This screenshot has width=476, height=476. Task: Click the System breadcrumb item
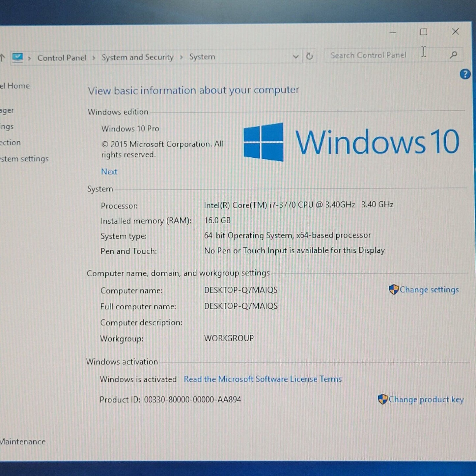click(202, 57)
